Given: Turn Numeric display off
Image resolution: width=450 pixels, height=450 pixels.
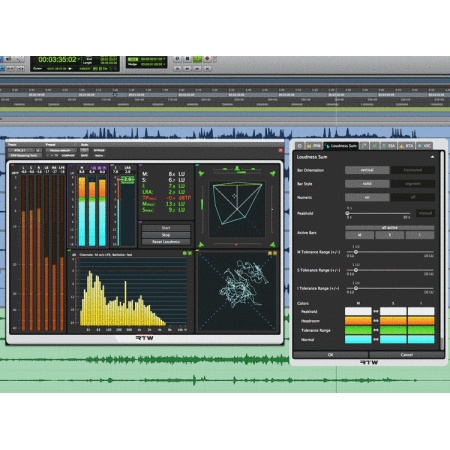Looking at the screenshot, I should pos(413,197).
